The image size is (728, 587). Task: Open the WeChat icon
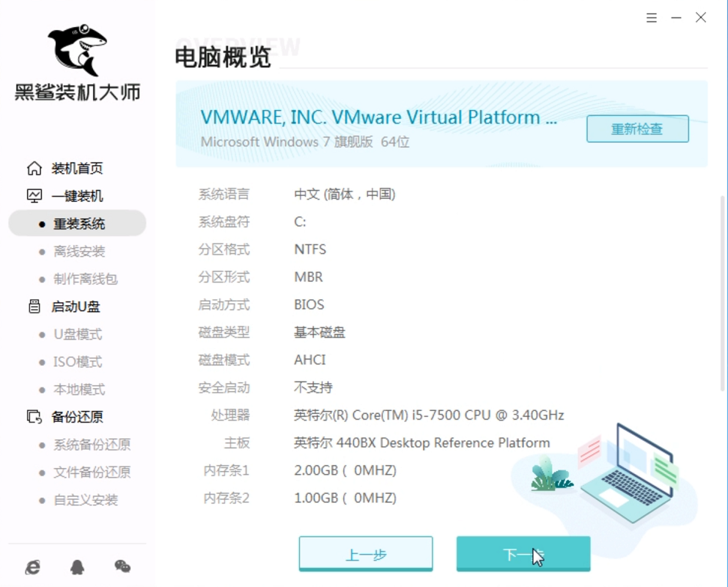click(122, 566)
